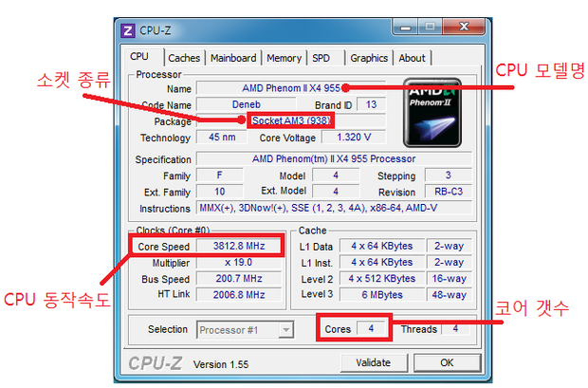The image size is (588, 388).
Task: Click the Bus Speed value 200.7 MHz
Action: tap(239, 279)
